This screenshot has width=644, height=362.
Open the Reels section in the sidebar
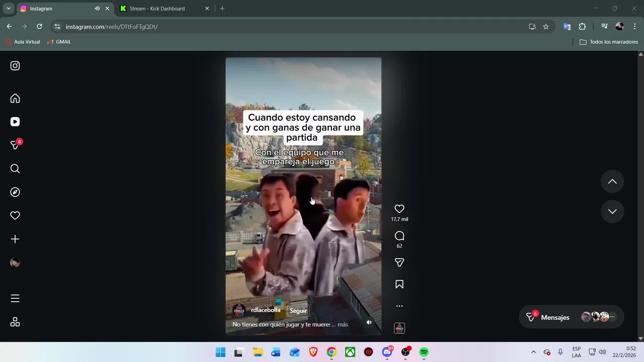click(15, 122)
